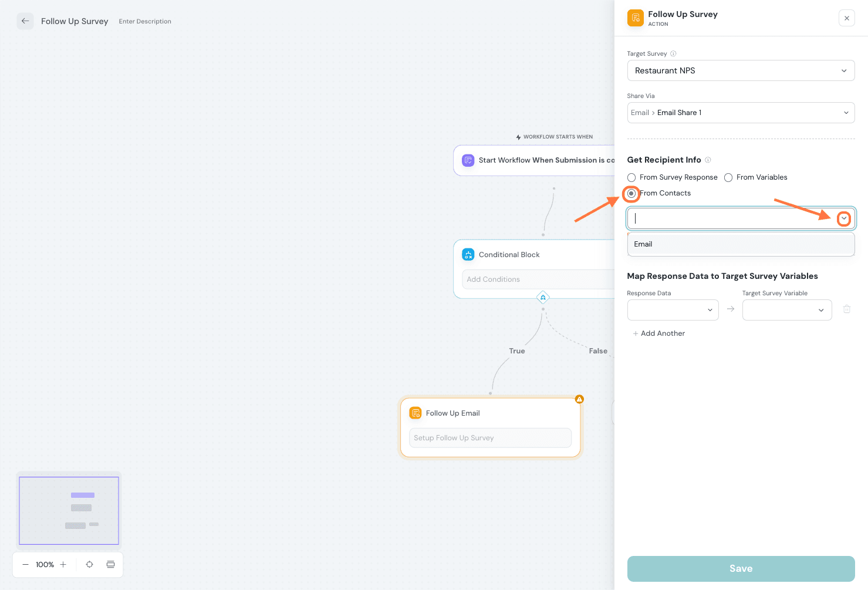Click the zoom out minus icon
This screenshot has height=590, width=868.
25,565
